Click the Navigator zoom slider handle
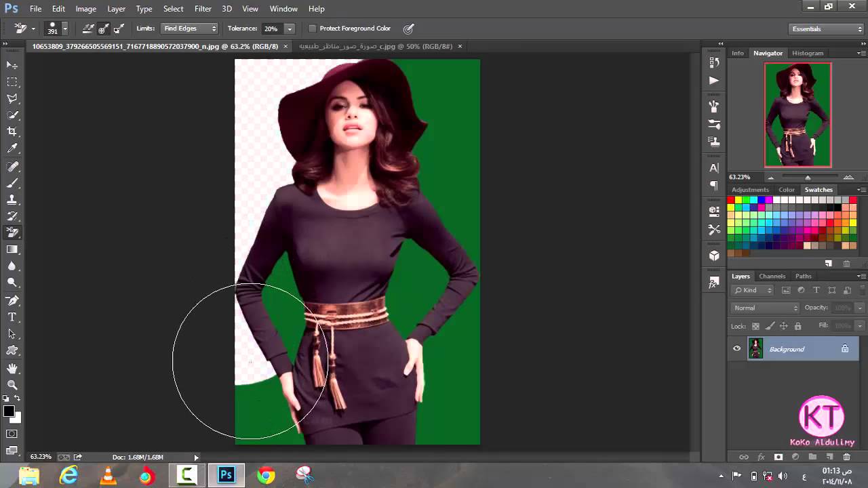 [807, 178]
